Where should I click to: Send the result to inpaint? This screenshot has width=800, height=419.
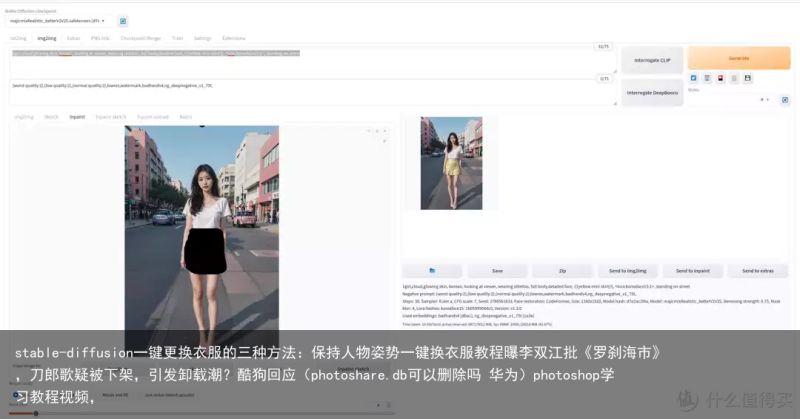click(x=693, y=270)
